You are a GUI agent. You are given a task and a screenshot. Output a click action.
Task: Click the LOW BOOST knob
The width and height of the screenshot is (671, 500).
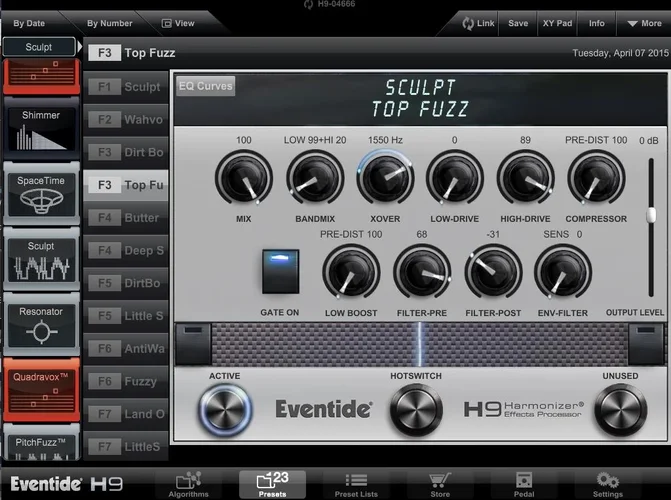[x=351, y=272]
